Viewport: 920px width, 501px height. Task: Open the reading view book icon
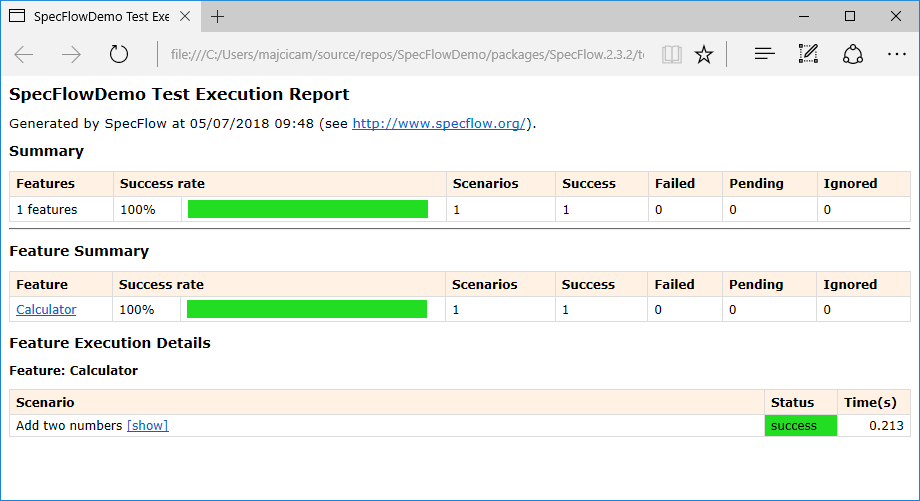coord(671,55)
